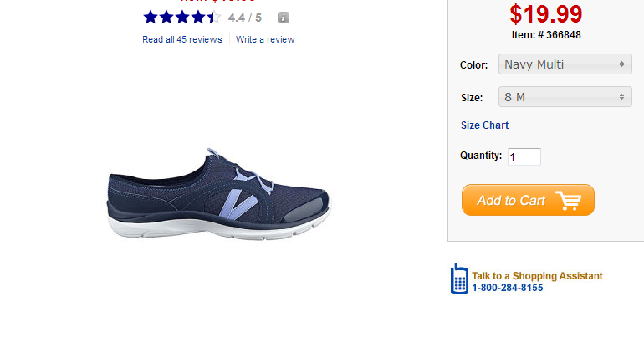Click the blue phone icon
Screen dimensions: 644x363
[x=459, y=279]
